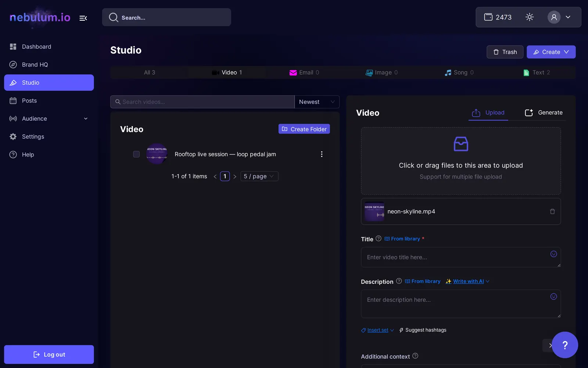Open the Create dropdown button

tap(551, 52)
